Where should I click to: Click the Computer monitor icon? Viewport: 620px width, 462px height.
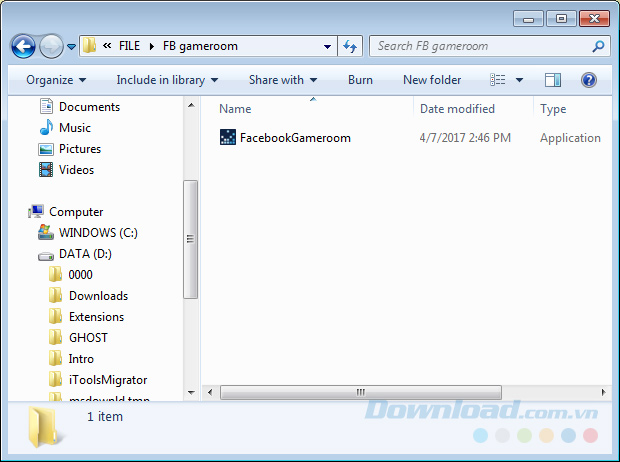36,212
